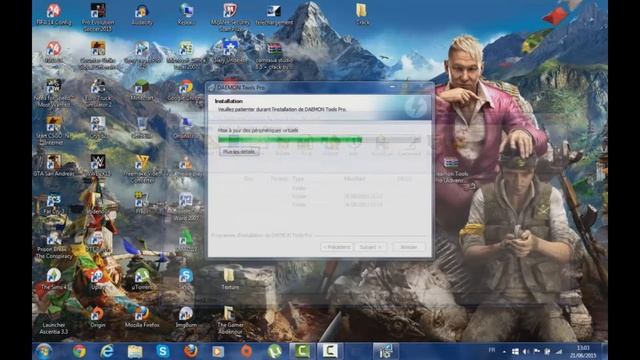Select the Téléchargement desktop shortcut
Viewport: 640px width, 360px height.
coord(274,15)
